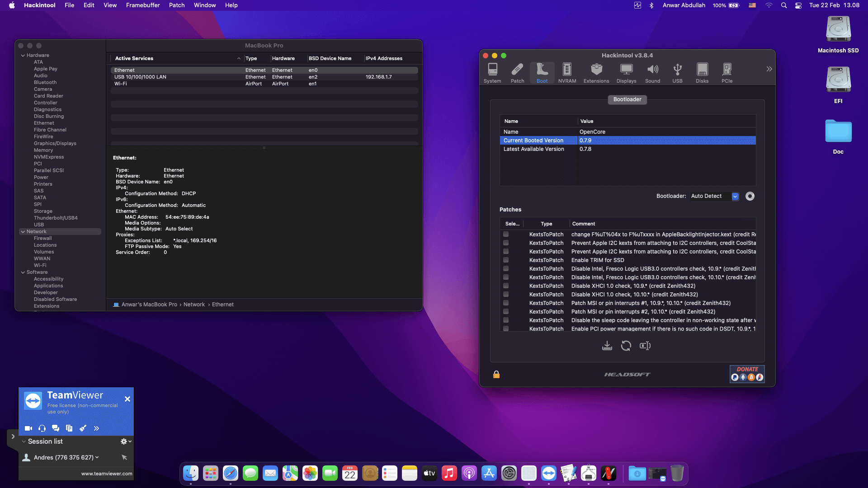This screenshot has width=868, height=488.
Task: Click the refresh patches icon
Action: (626, 346)
